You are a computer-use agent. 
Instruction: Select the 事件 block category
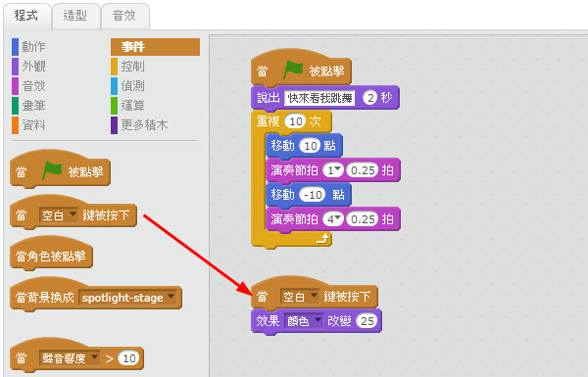click(155, 47)
